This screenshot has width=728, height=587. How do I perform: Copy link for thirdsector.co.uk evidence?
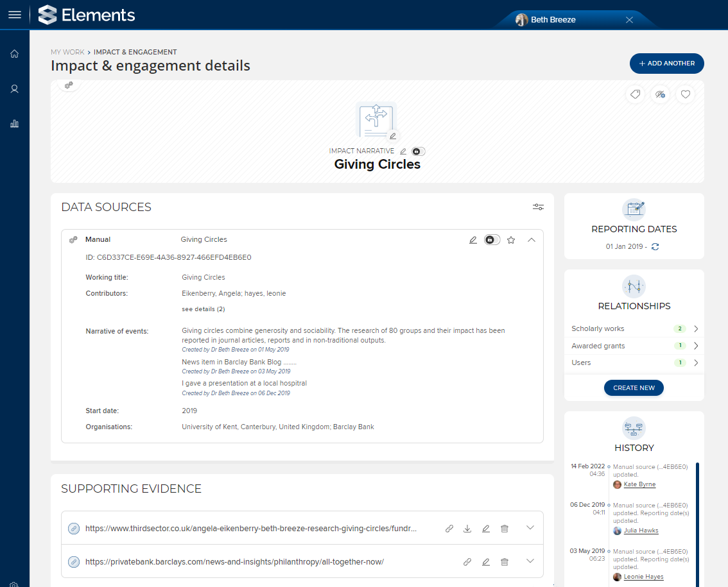pos(449,529)
